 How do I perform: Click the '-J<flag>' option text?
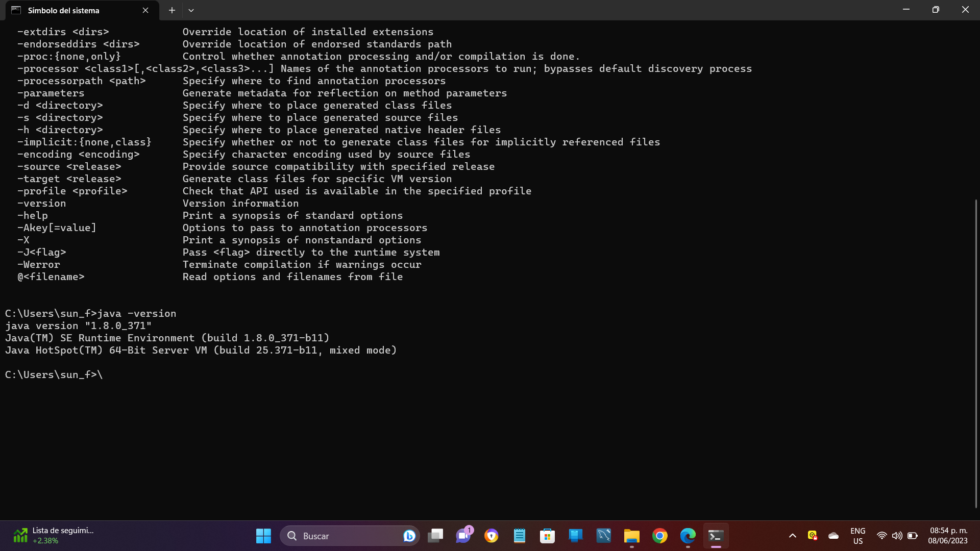41,252
